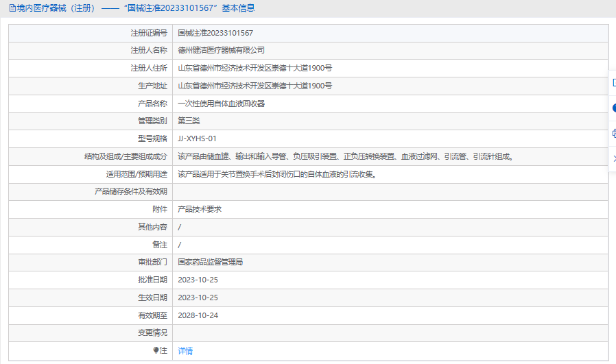616x364 pixels.
Task: Select registration number 国械注准20233101567 in table
Action: [x=215, y=33]
